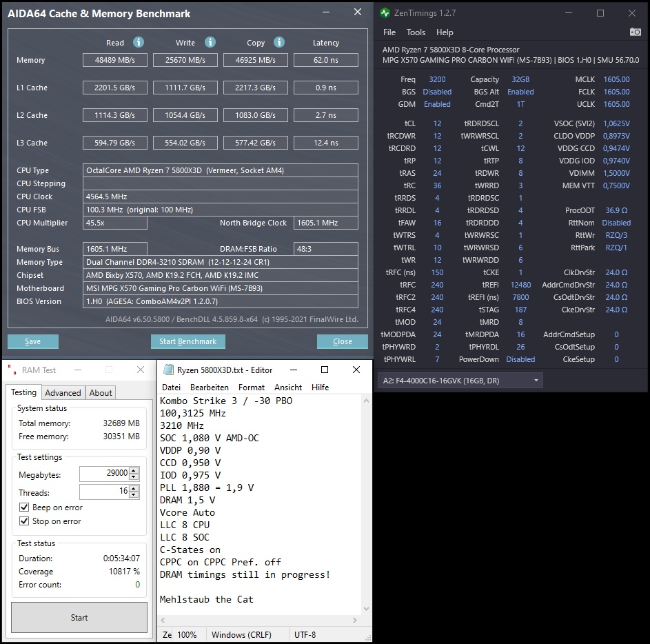Click the ZenTimings screenshot camera icon

coord(635,31)
